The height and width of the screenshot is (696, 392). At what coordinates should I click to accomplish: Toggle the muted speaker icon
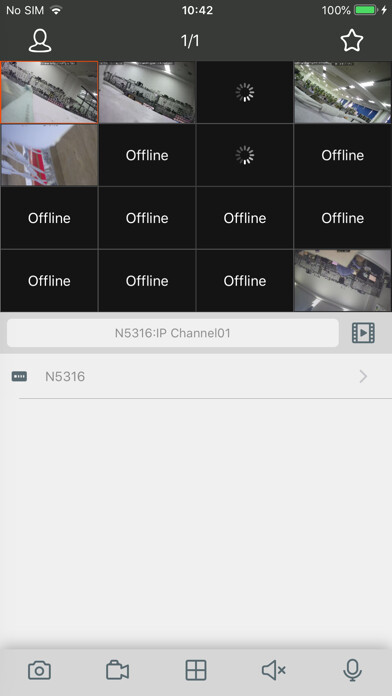274,670
